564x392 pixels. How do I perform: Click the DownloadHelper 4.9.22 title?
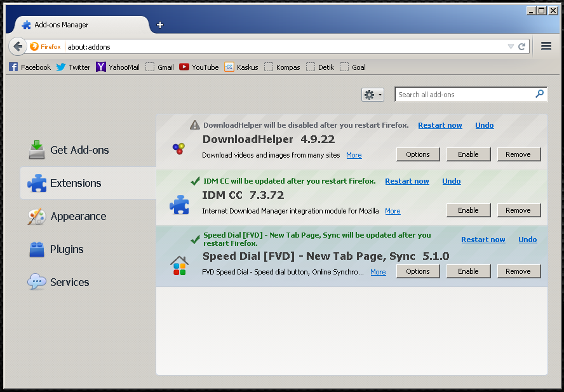tap(268, 139)
